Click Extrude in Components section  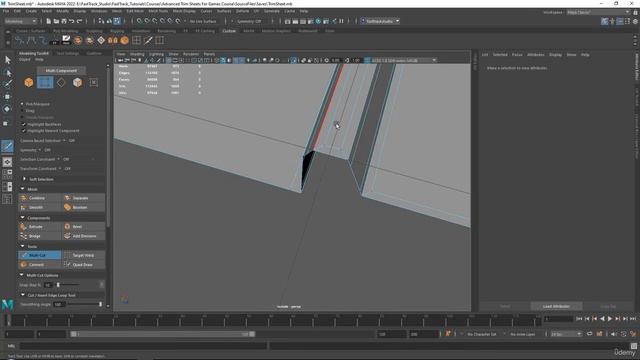tap(40, 227)
